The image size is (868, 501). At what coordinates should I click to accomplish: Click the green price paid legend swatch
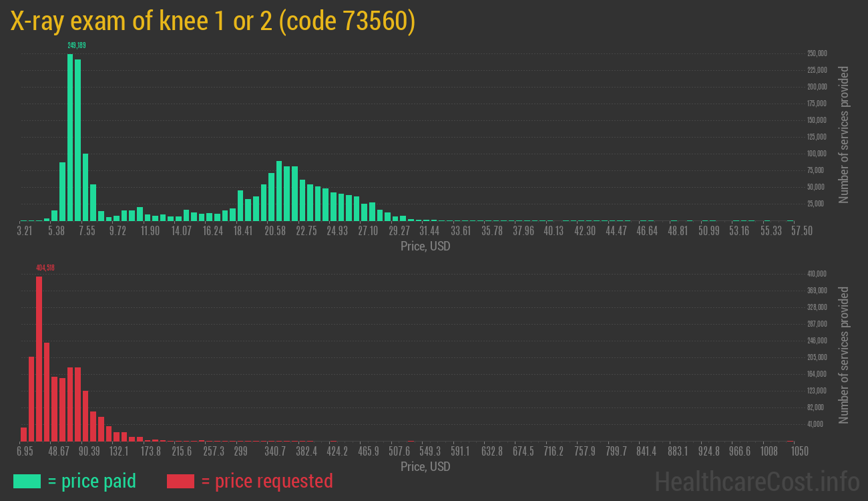point(27,481)
